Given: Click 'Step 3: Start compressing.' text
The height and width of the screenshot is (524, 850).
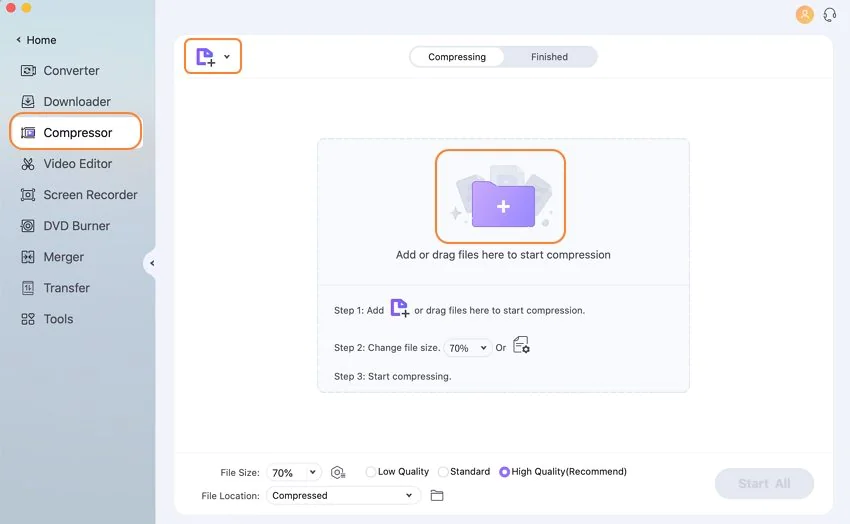Looking at the screenshot, I should click(392, 376).
